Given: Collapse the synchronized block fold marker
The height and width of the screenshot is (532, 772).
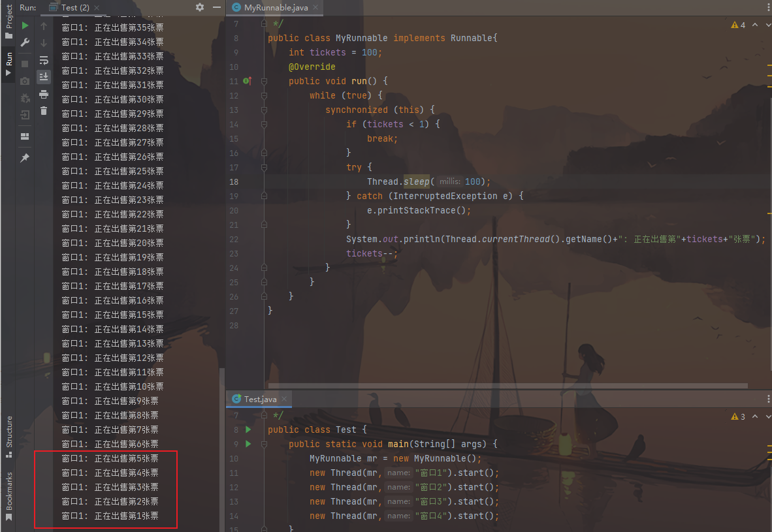Looking at the screenshot, I should click(x=265, y=110).
